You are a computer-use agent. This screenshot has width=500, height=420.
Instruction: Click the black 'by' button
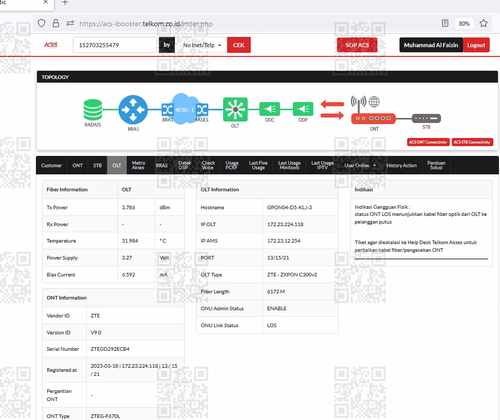pos(167,45)
